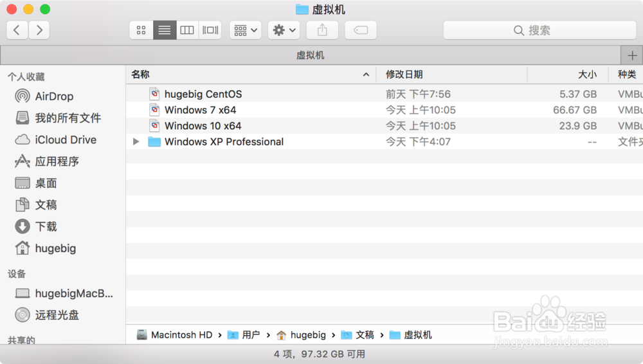Screen dimensions: 643x364
Task: Select the hugebig CentOS file icon
Action: (154, 94)
